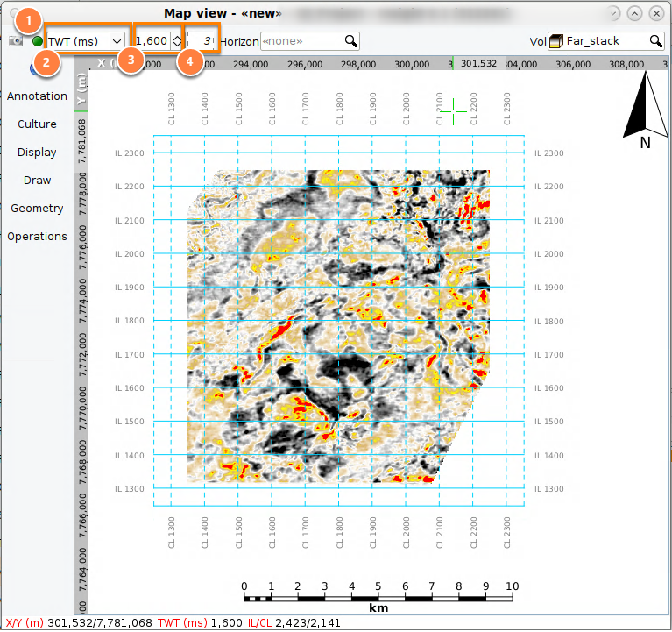Open the Operations tab
This screenshot has height=632, width=672.
click(37, 237)
